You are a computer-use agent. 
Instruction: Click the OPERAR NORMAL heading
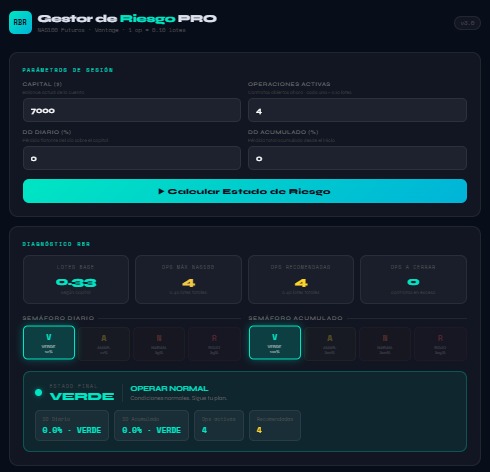(169, 389)
